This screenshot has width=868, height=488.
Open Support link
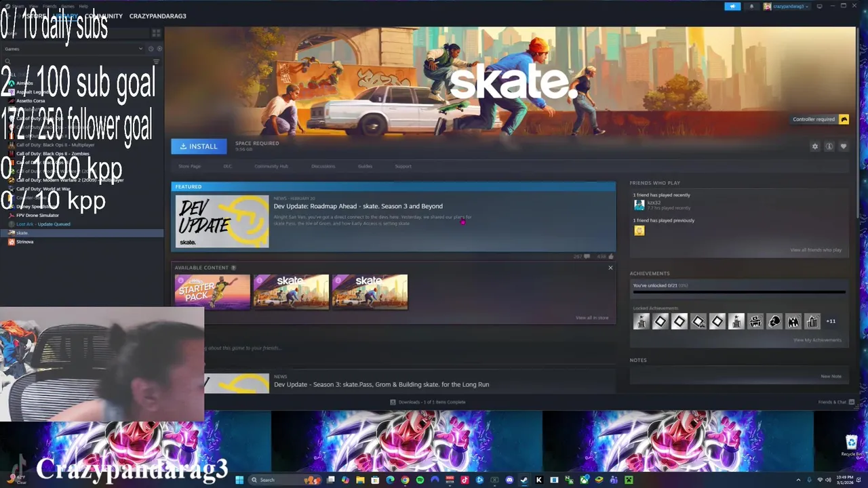[x=403, y=166]
